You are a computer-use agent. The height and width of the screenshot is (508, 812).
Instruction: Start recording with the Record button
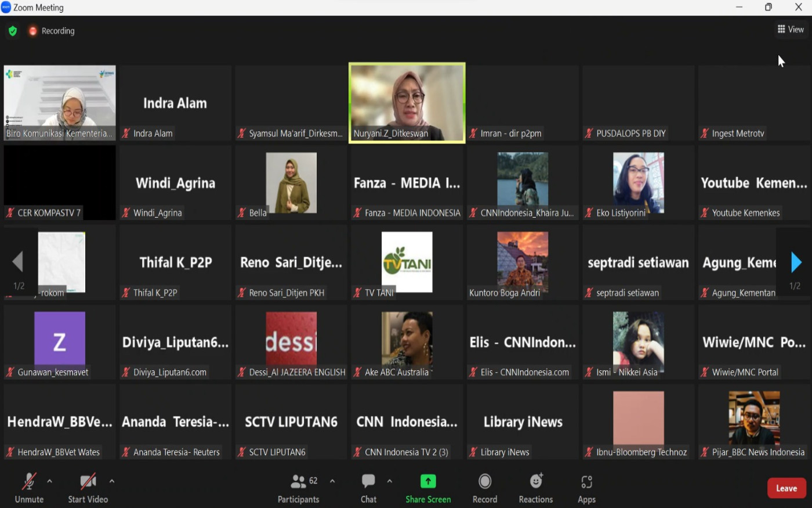click(485, 488)
